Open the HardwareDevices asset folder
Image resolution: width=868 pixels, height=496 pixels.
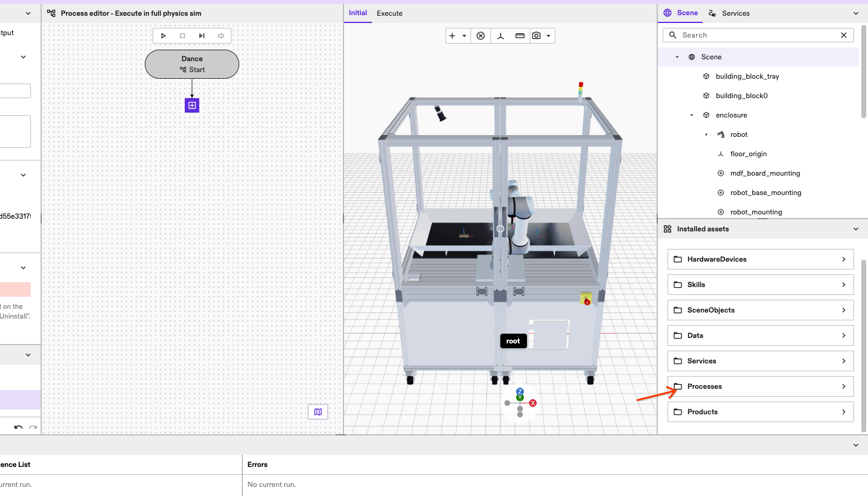pos(760,259)
